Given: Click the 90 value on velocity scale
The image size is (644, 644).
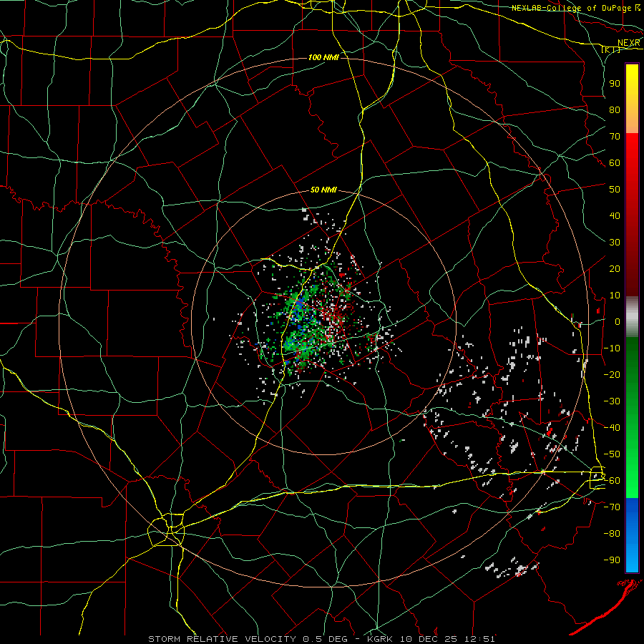Looking at the screenshot, I should click(615, 84).
